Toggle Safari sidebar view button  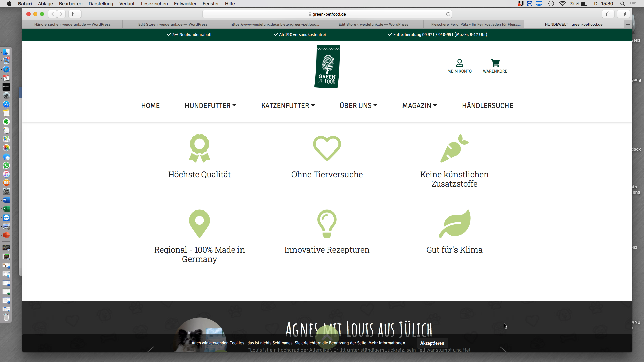tap(75, 14)
